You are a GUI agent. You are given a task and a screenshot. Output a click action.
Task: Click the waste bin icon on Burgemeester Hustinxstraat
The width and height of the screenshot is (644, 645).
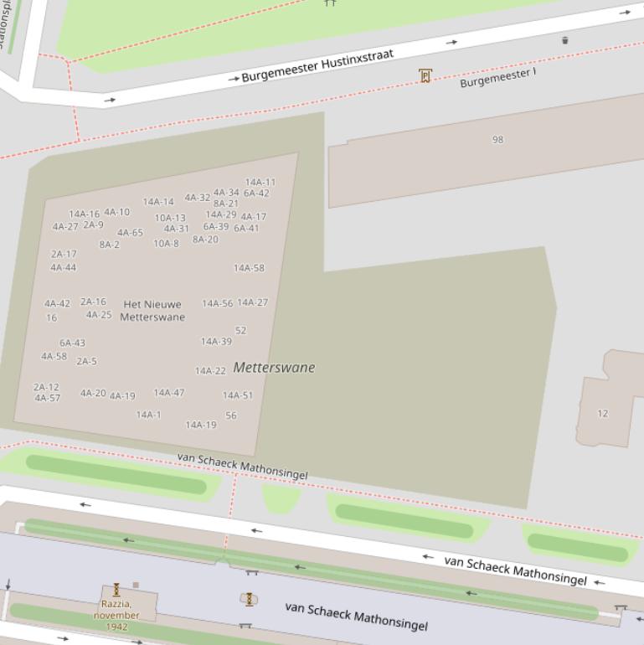564,40
